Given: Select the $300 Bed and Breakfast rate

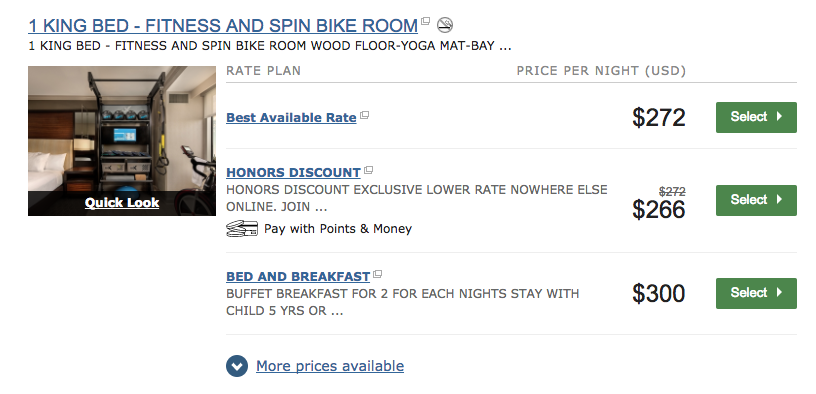Looking at the screenshot, I should pos(756,293).
